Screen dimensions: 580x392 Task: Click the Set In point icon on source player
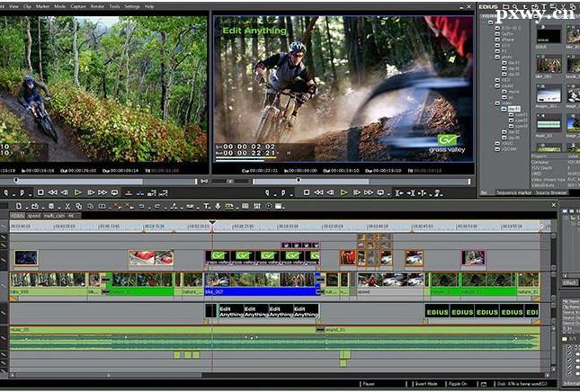(6, 192)
